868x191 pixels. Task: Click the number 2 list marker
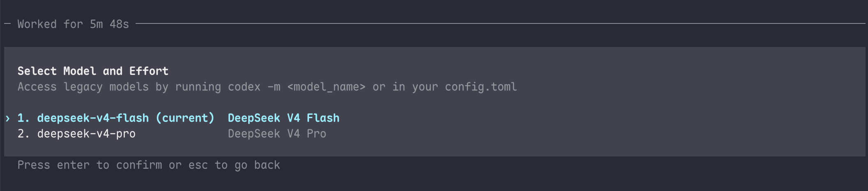(23, 134)
